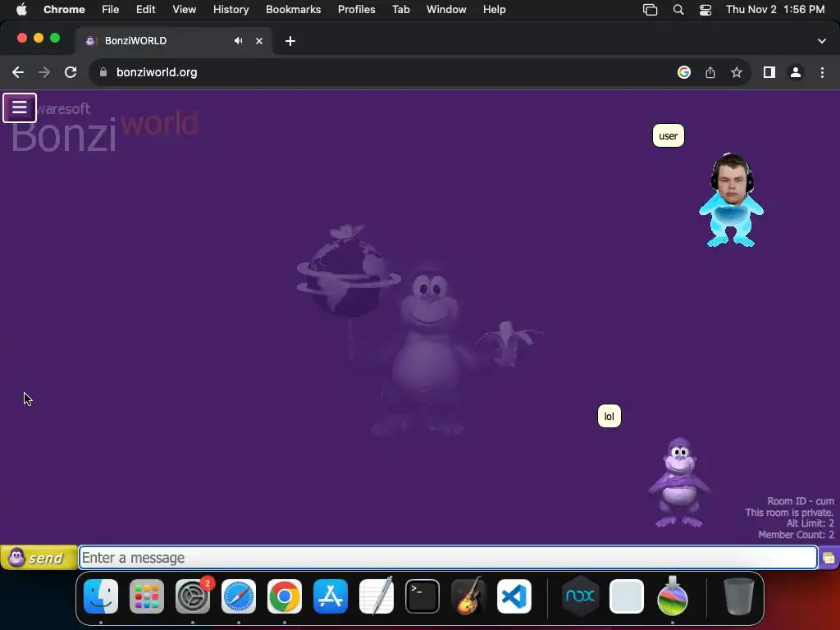The image size is (840, 630).
Task: Open the BonziWORLD hamburger menu
Action: 20,107
